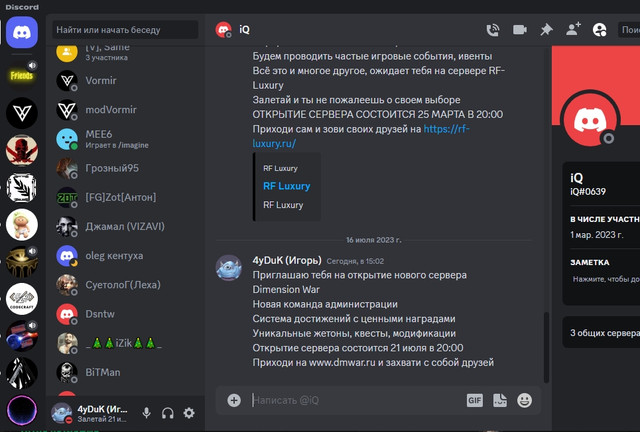
Task: Click the chat scrollbar thumb
Action: tap(546, 347)
